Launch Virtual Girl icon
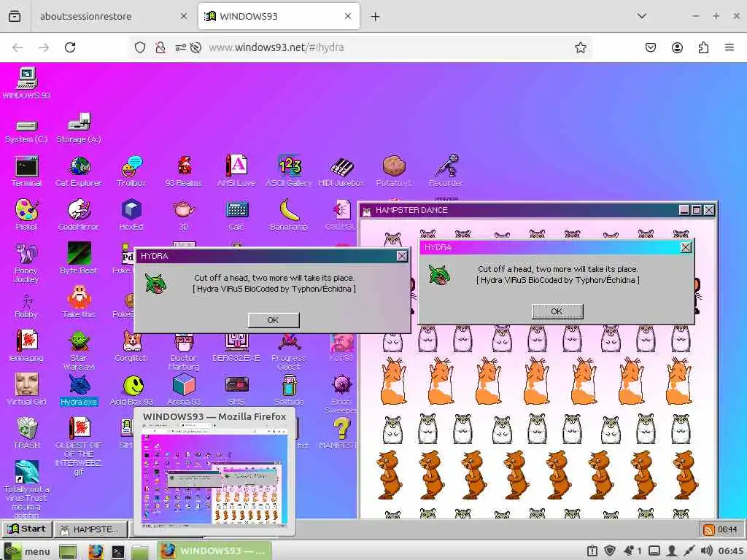Image resolution: width=747 pixels, height=560 pixels. 27,390
